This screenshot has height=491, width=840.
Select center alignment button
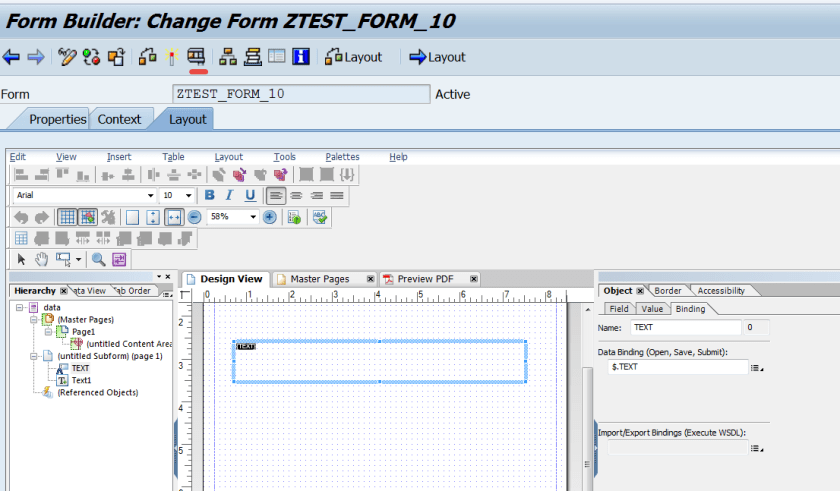pyautogui.click(x=296, y=195)
